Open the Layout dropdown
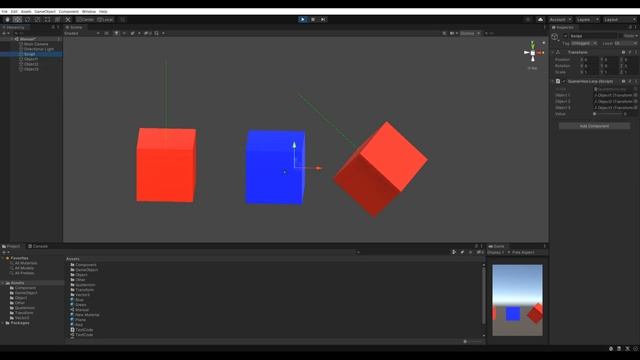This screenshot has height=360, width=640. 619,20
